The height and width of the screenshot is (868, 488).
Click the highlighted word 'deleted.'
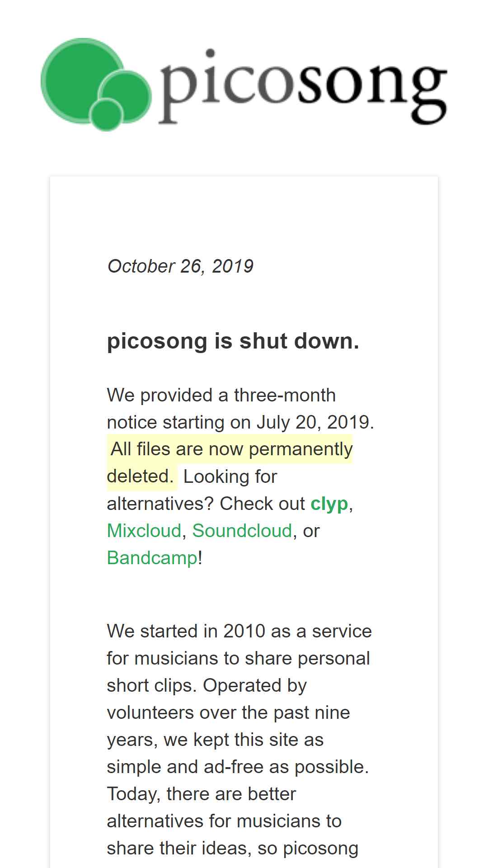(x=141, y=476)
